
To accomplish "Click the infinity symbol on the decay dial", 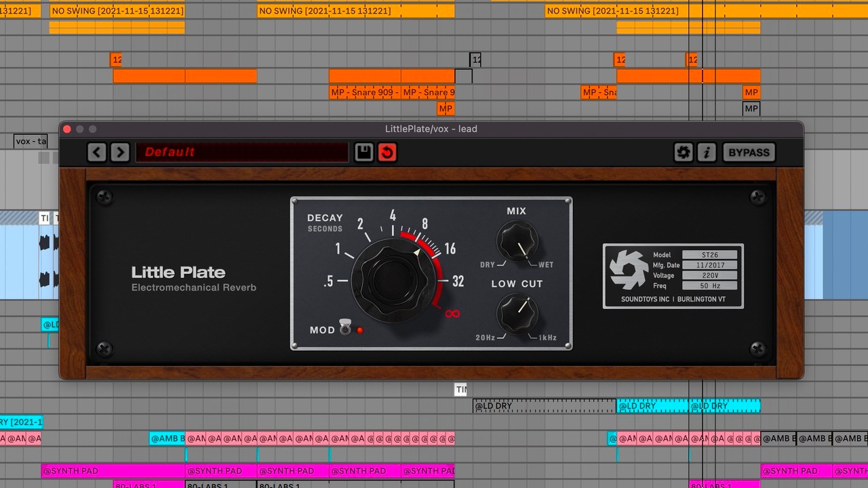I will tap(452, 313).
